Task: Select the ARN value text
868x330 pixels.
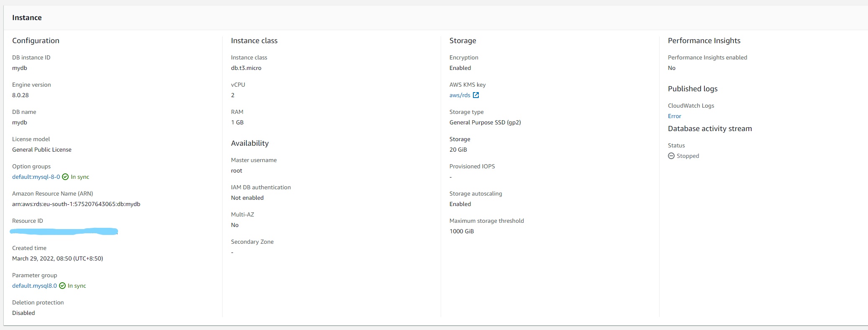Action: pyautogui.click(x=76, y=204)
